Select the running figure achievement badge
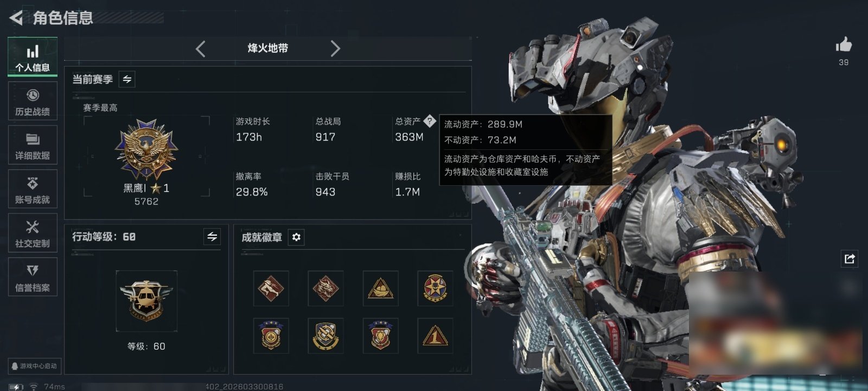868x391 pixels. pyautogui.click(x=271, y=288)
